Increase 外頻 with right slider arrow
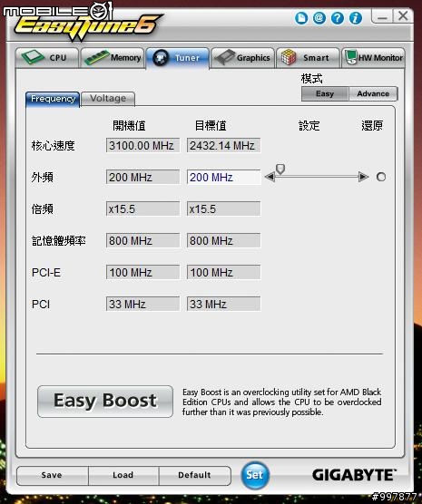This screenshot has height=504, width=422. [x=363, y=177]
